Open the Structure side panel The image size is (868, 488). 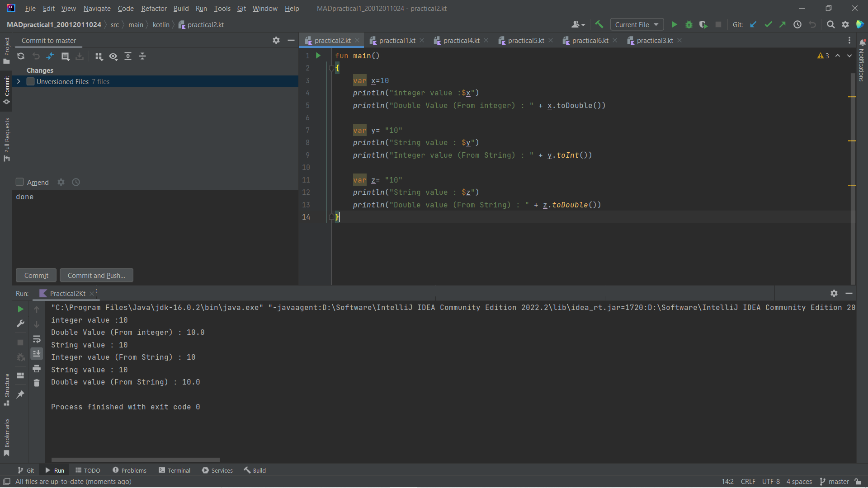pyautogui.click(x=6, y=389)
